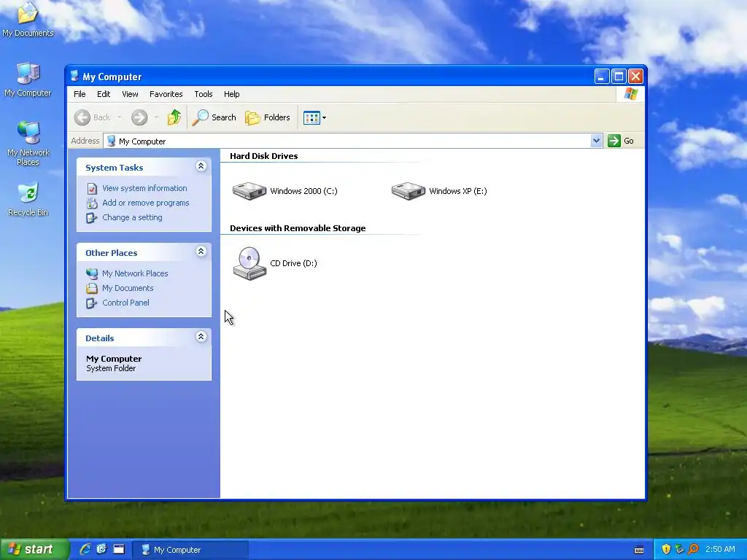This screenshot has height=560, width=747.
Task: Click the magnifier tray icon
Action: (x=693, y=550)
